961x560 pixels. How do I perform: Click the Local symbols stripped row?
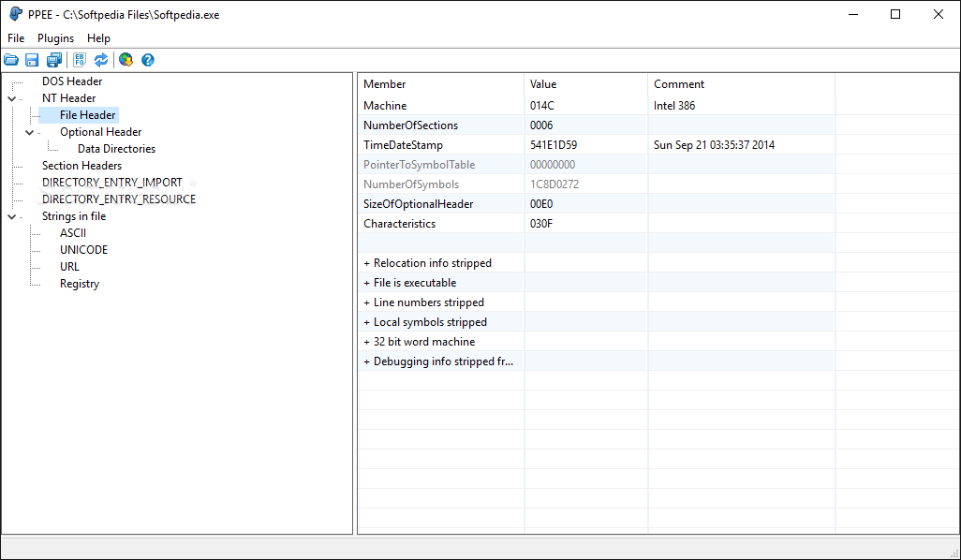coord(597,321)
